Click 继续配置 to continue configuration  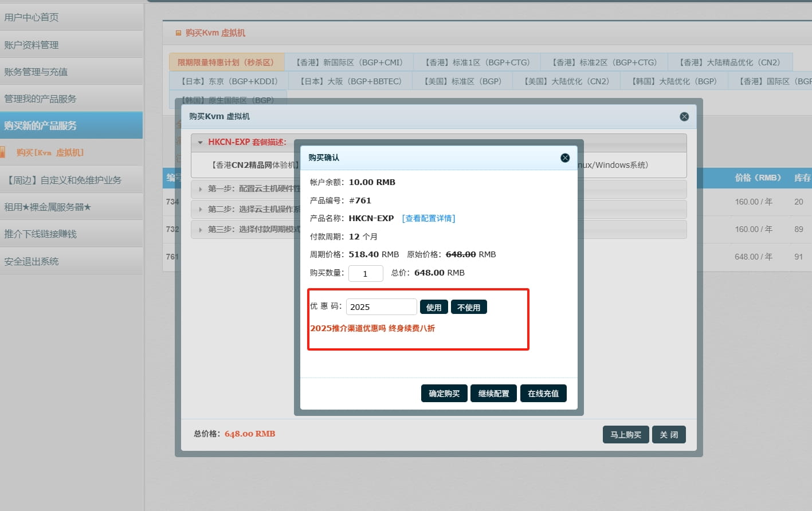tap(493, 393)
